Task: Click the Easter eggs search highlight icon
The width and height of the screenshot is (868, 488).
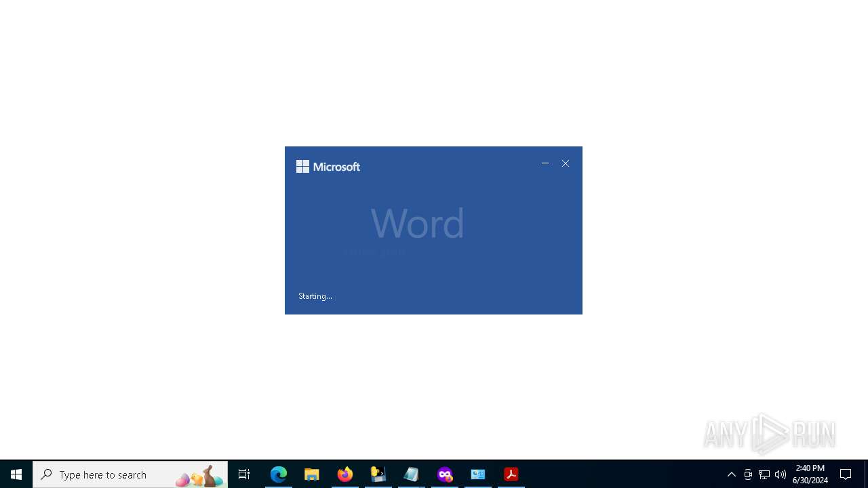Action: point(199,476)
